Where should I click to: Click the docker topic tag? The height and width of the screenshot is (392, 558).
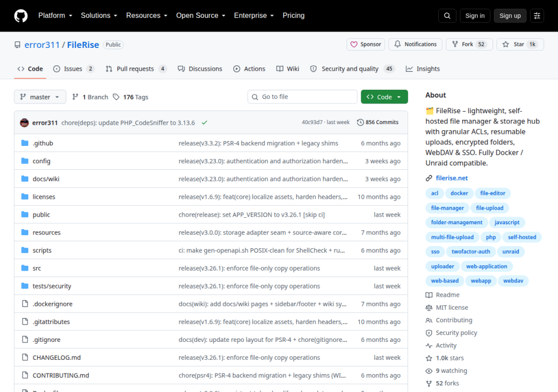click(459, 193)
